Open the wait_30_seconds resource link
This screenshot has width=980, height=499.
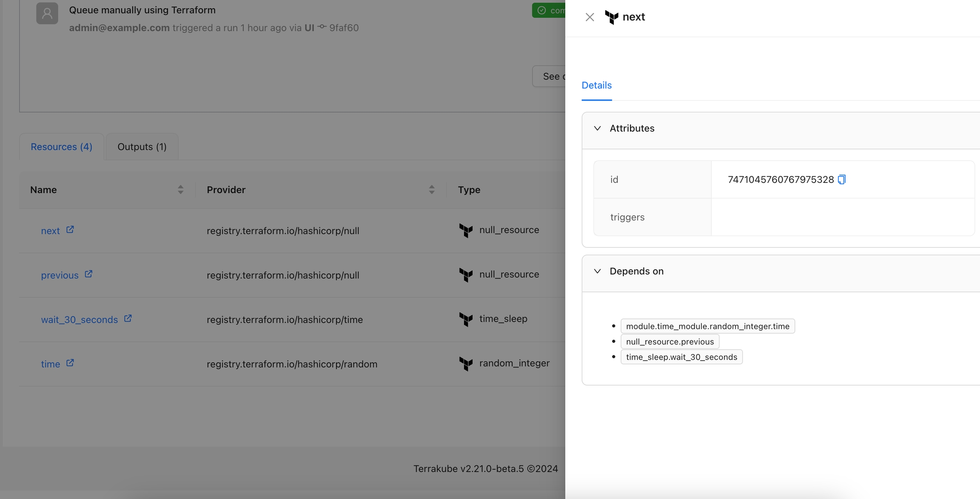click(x=79, y=320)
